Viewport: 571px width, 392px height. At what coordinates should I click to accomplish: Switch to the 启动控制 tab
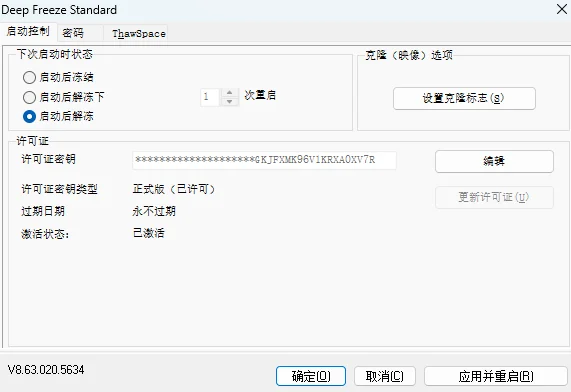click(x=28, y=31)
